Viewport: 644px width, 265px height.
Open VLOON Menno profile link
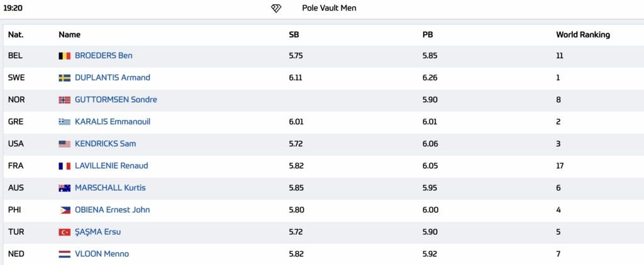[x=101, y=254]
